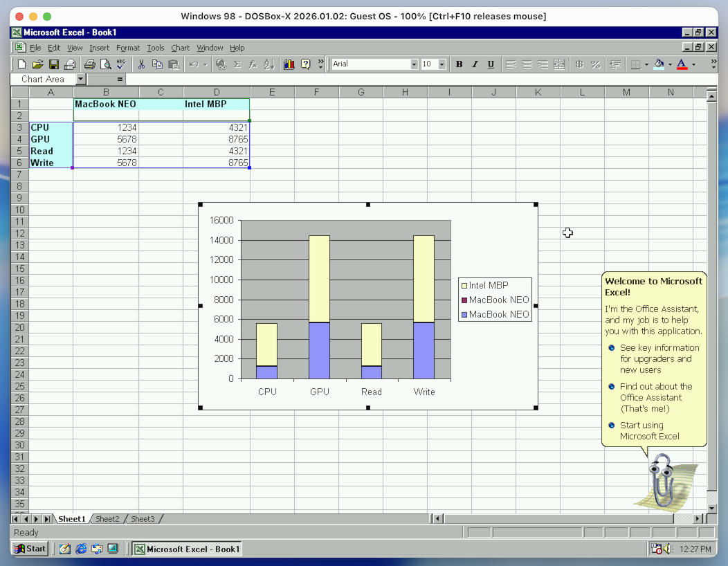Align text right in toolbar
The height and width of the screenshot is (566, 728).
pos(543,64)
